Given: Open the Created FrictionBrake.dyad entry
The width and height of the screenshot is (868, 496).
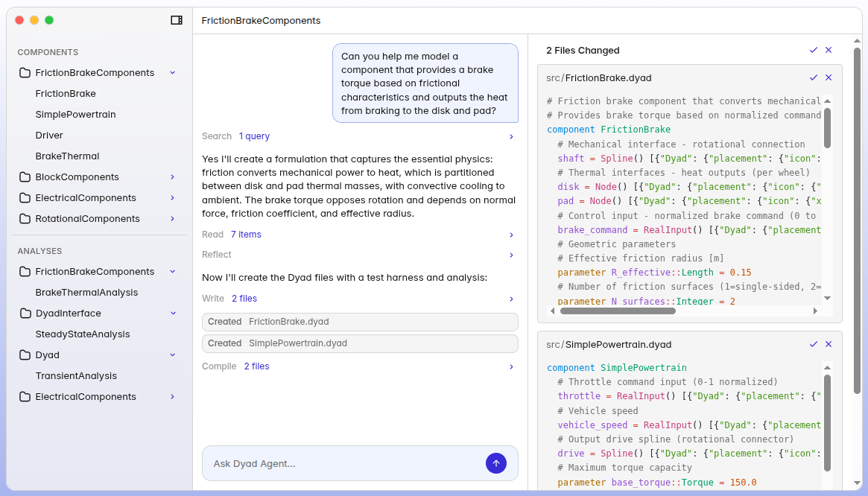Looking at the screenshot, I should 361,322.
